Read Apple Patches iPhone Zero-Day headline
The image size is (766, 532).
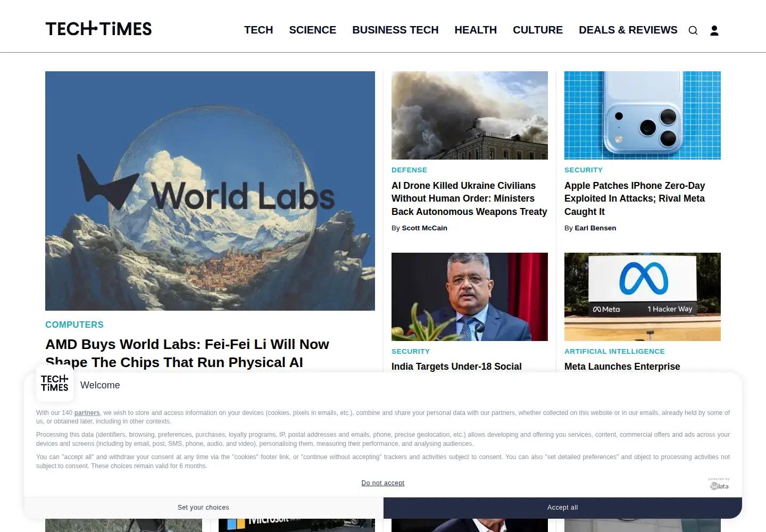[635, 198]
